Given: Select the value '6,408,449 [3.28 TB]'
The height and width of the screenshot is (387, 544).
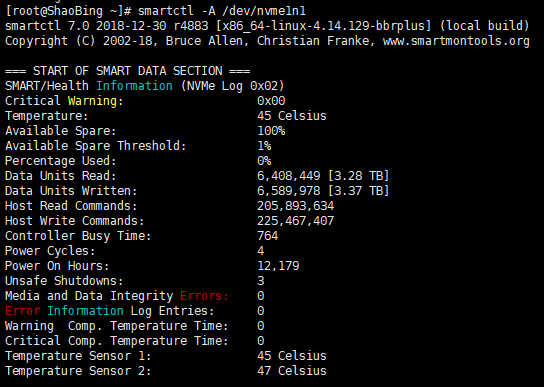Looking at the screenshot, I should (x=323, y=176).
